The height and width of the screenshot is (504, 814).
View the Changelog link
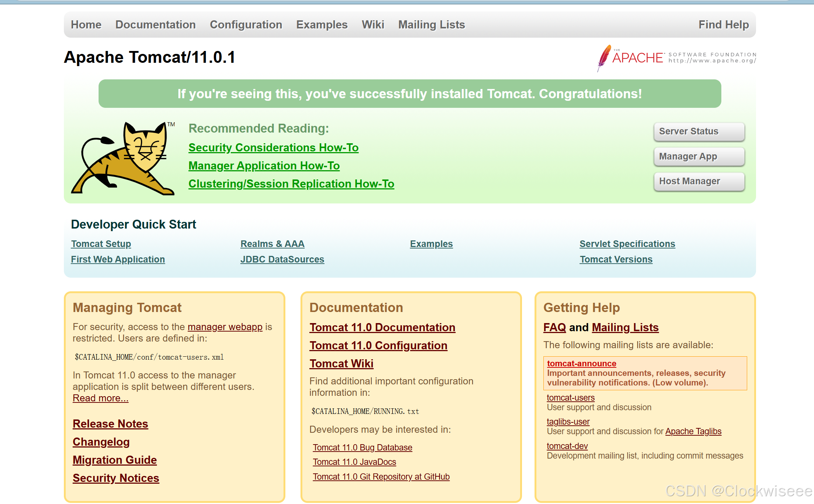click(101, 442)
